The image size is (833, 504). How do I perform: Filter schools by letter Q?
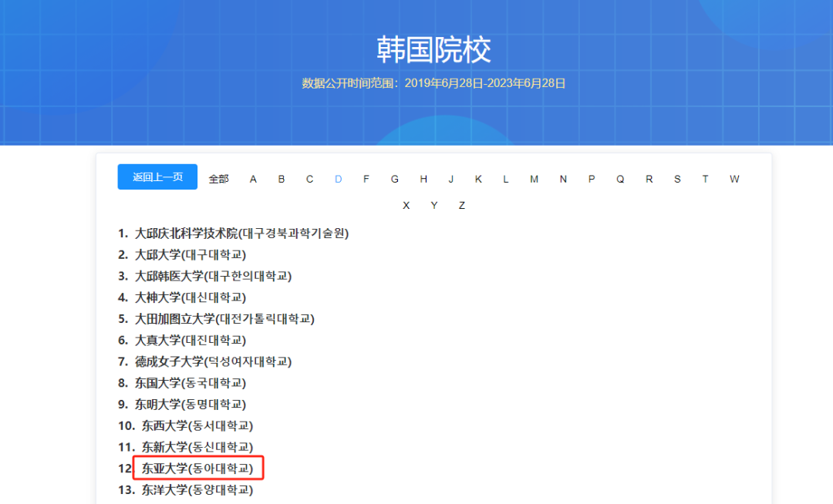620,180
